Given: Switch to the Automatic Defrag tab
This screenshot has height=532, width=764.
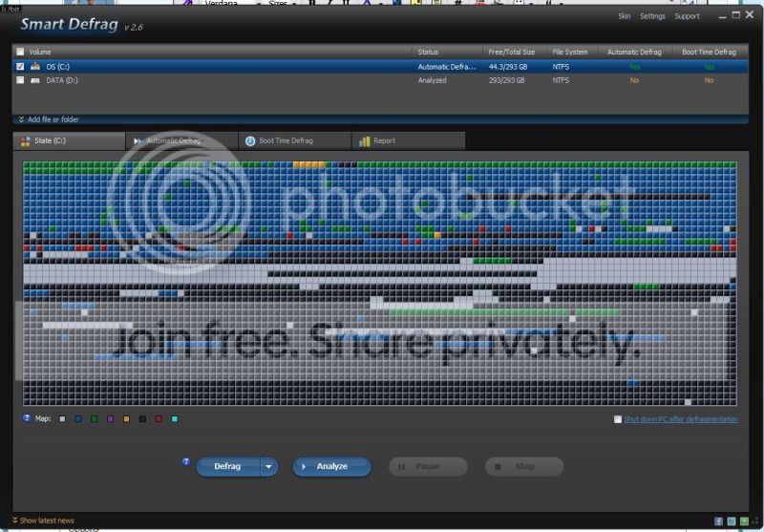Looking at the screenshot, I should point(181,140).
